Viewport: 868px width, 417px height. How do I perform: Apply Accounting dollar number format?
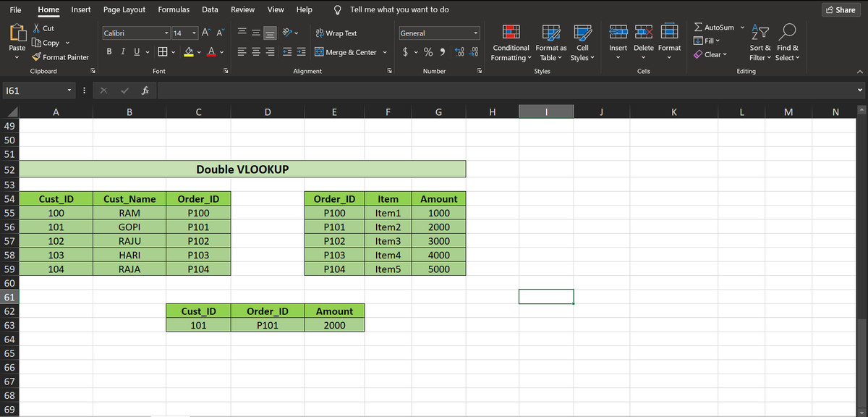[407, 52]
